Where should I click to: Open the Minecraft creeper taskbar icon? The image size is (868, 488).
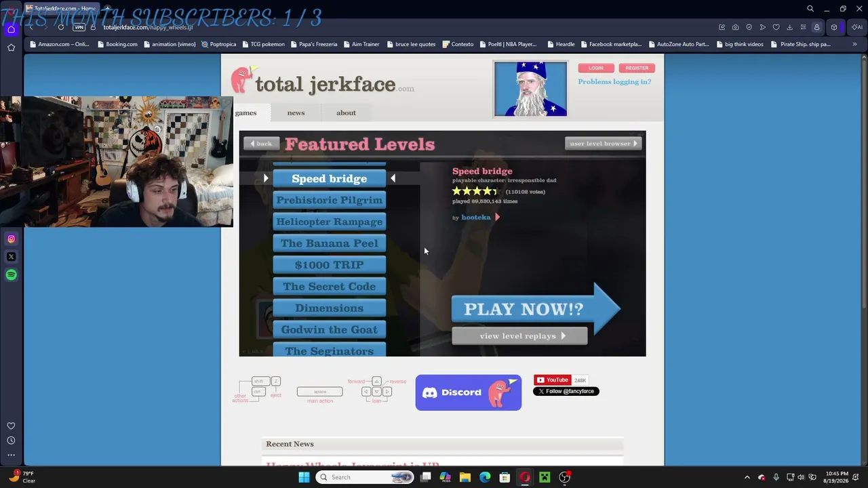coord(545,477)
